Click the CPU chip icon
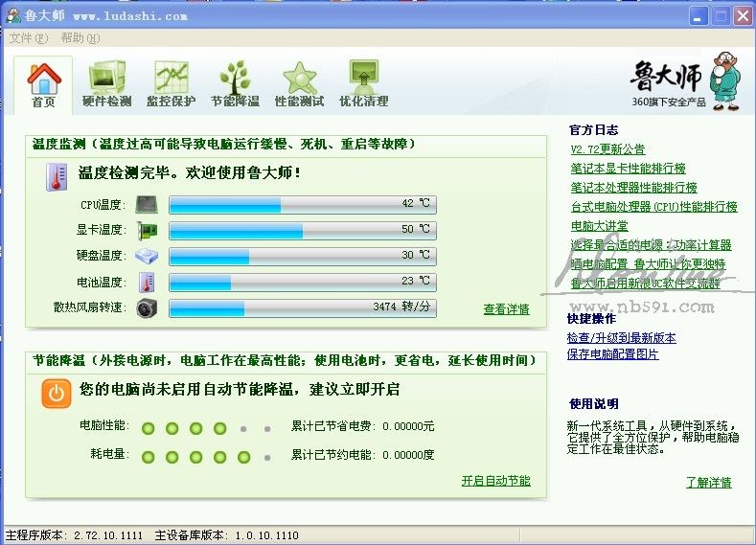756x545 pixels. pyautogui.click(x=147, y=204)
